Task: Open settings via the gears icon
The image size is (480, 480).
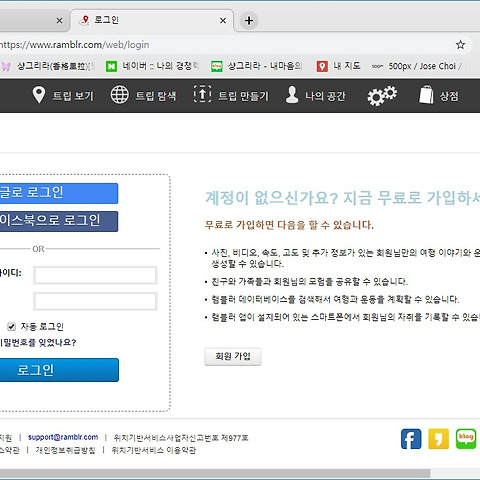Action: pos(382,96)
